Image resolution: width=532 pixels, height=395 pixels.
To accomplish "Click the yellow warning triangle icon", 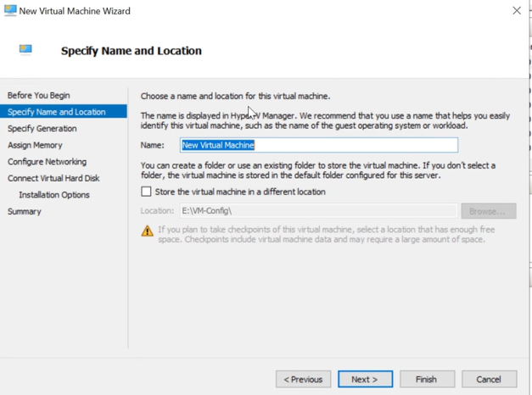I will 148,231.
